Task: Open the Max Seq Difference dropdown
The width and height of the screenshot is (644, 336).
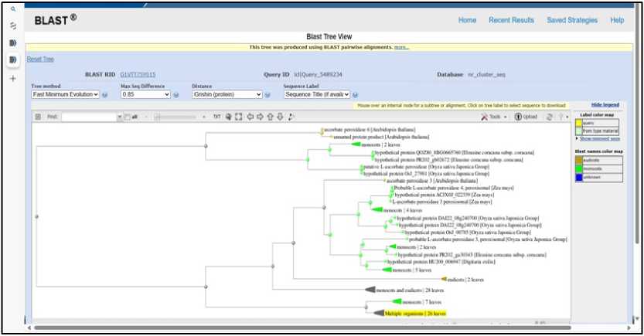Action: click(x=145, y=94)
